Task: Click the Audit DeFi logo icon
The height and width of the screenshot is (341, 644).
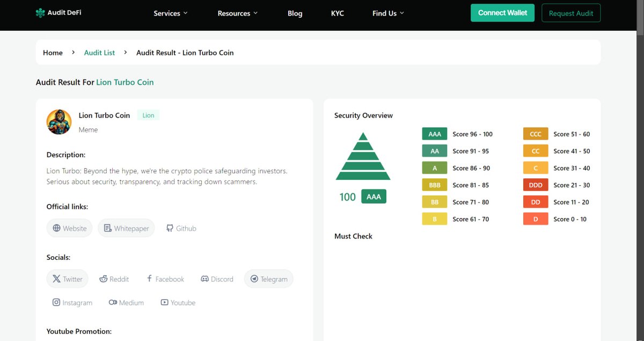Action: 40,12
